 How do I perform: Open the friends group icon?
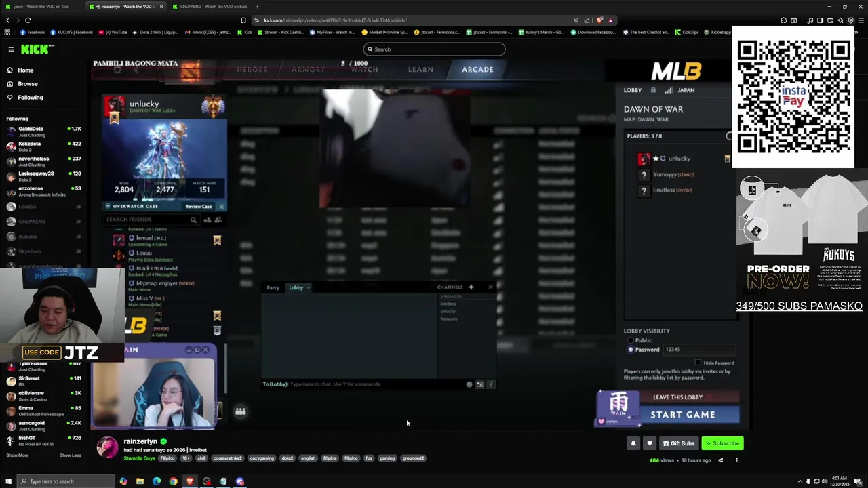[x=218, y=220]
